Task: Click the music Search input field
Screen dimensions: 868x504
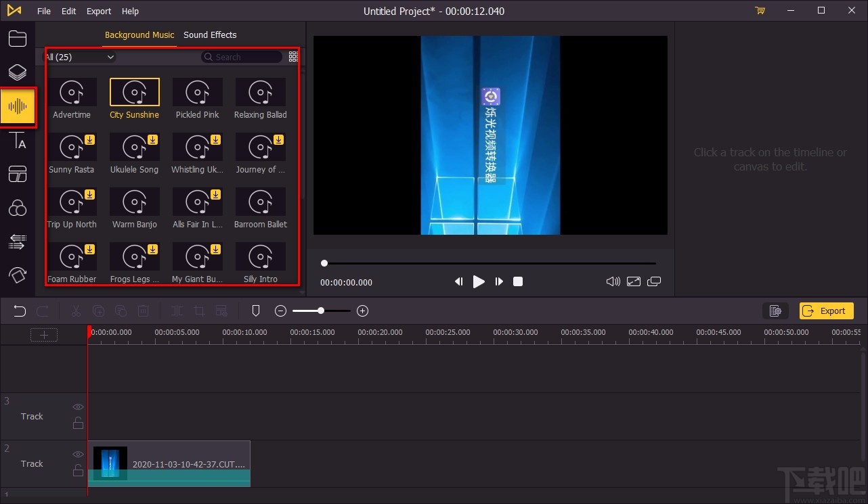Action: point(245,58)
